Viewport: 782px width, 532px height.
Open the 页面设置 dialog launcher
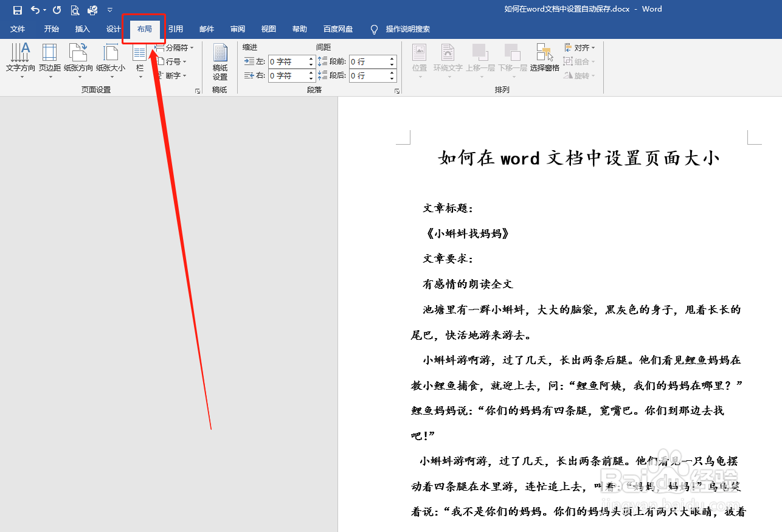pos(197,90)
